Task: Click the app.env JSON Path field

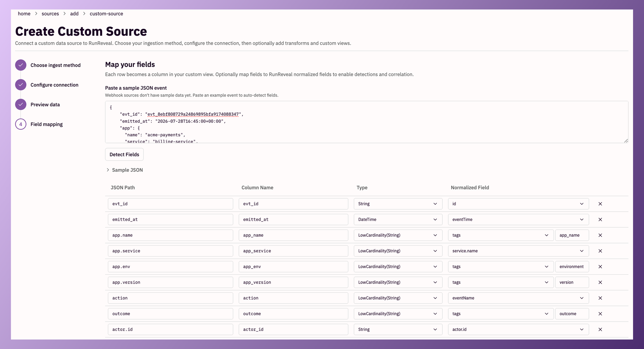Action: [x=170, y=267]
